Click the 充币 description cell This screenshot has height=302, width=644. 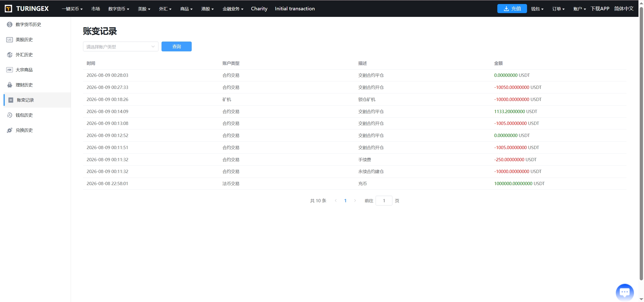[363, 184]
